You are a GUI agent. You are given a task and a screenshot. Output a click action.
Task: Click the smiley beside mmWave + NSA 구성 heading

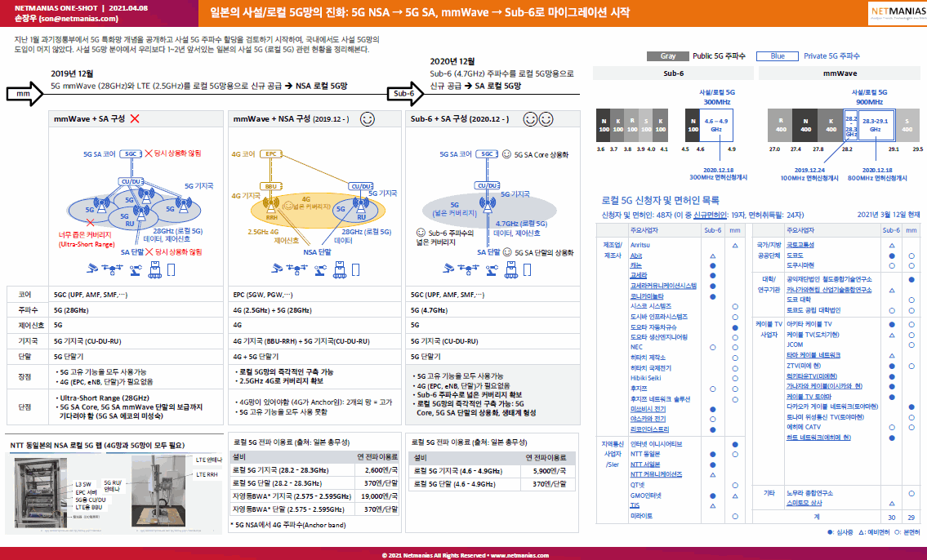point(368,118)
